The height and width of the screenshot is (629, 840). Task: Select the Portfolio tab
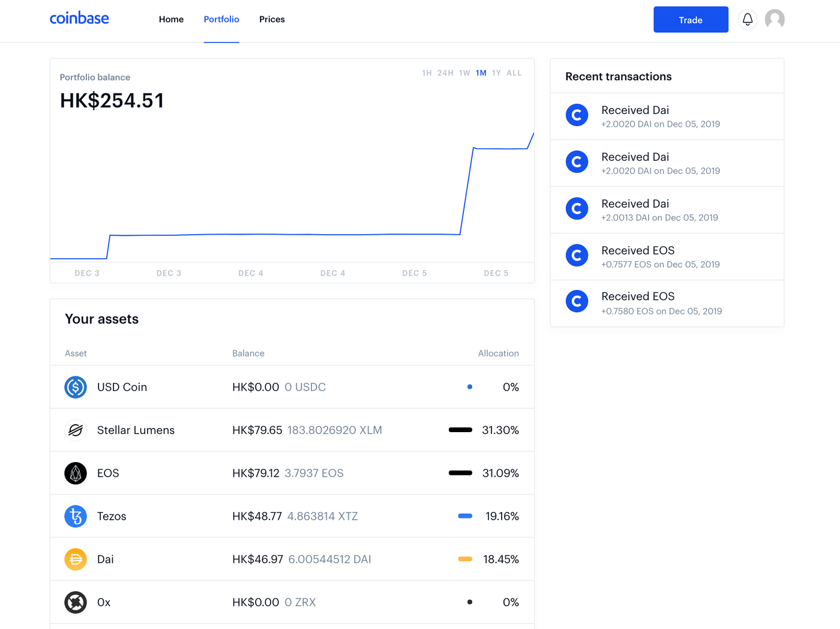(221, 19)
